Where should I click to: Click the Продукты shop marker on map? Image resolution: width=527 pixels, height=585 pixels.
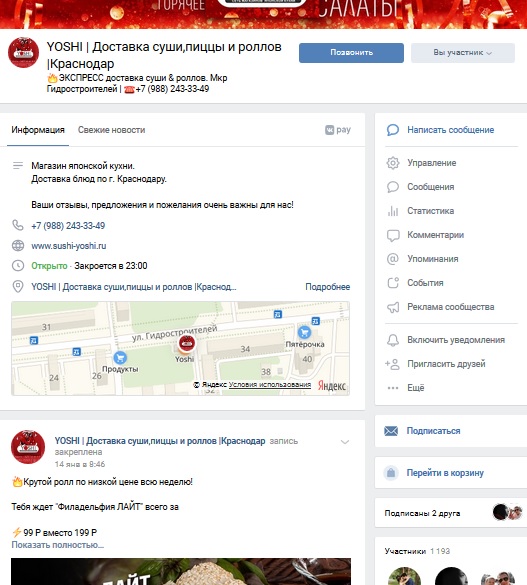click(120, 358)
